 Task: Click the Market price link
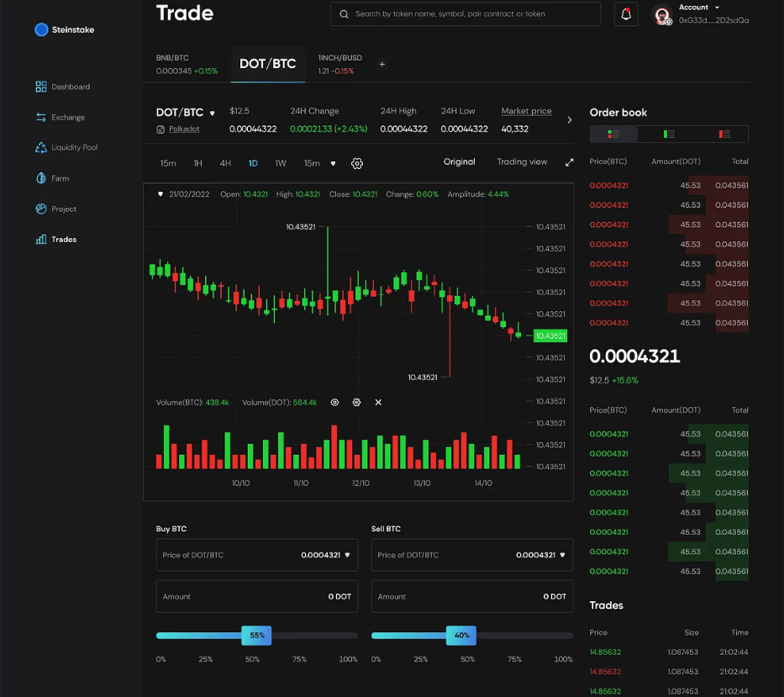coord(526,111)
